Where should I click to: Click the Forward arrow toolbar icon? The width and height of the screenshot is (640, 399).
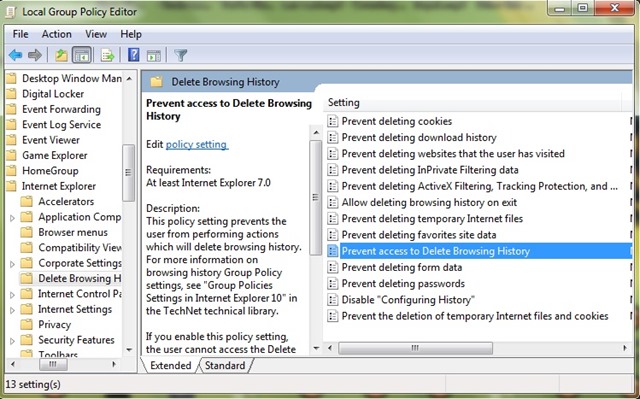[35, 55]
